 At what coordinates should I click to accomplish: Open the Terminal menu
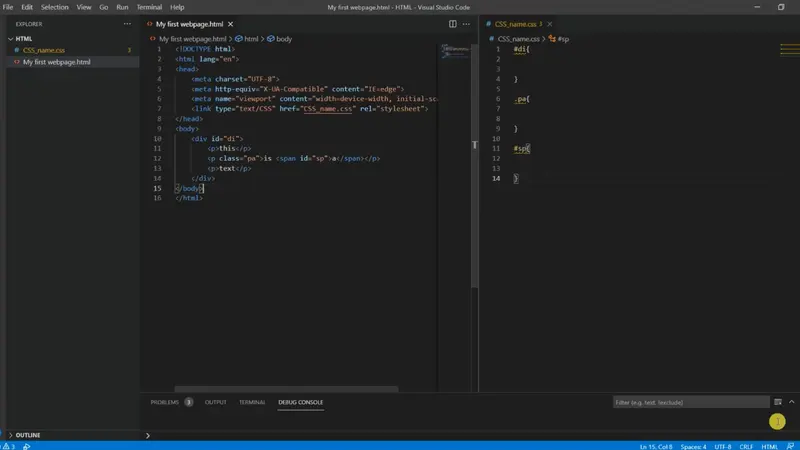click(149, 7)
